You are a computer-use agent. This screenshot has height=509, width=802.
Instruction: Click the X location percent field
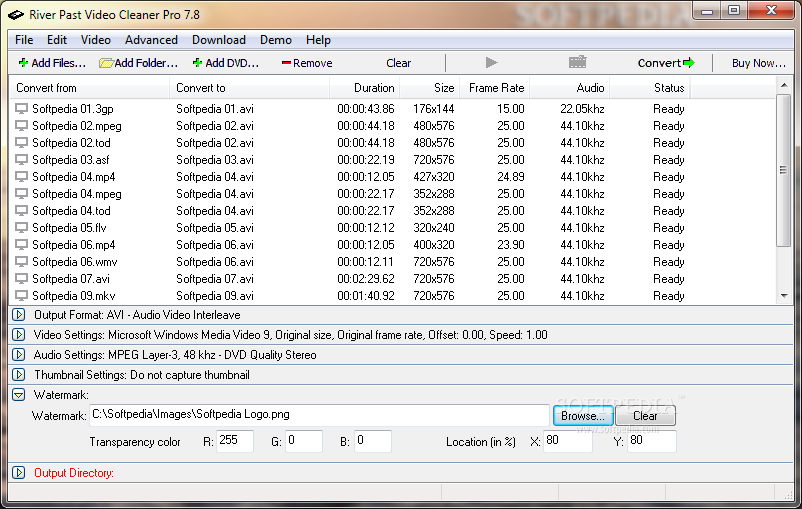click(x=568, y=441)
